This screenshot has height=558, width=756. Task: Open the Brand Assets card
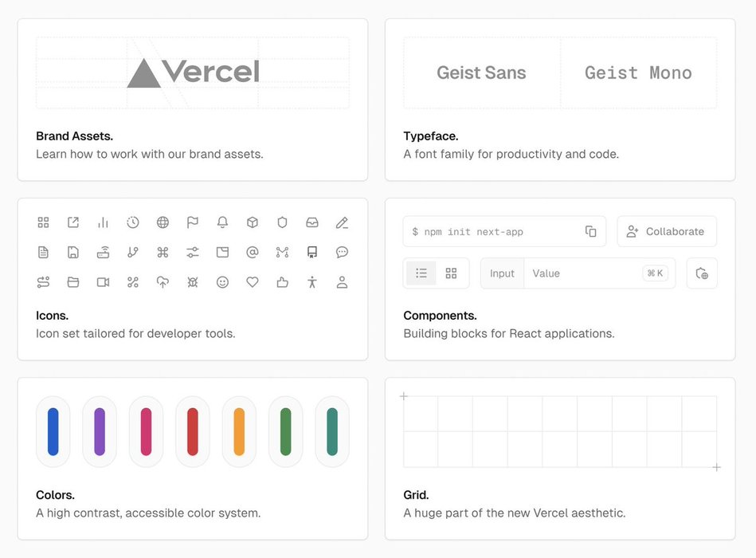(x=193, y=100)
